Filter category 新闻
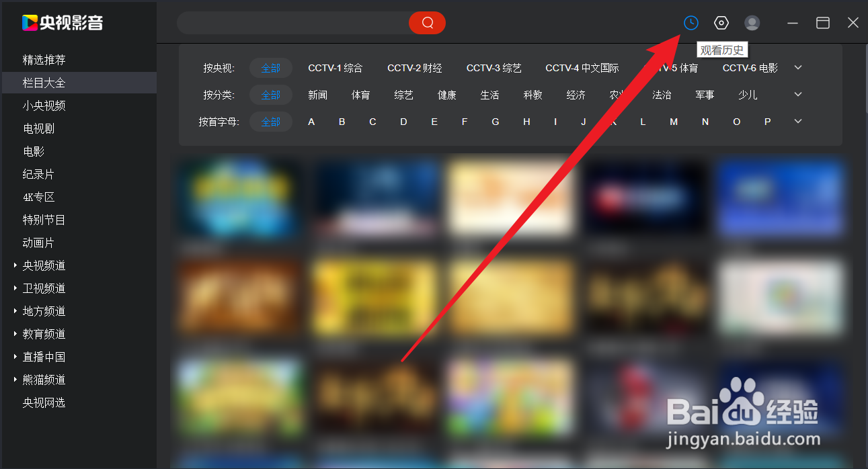This screenshot has width=868, height=469. click(x=318, y=95)
